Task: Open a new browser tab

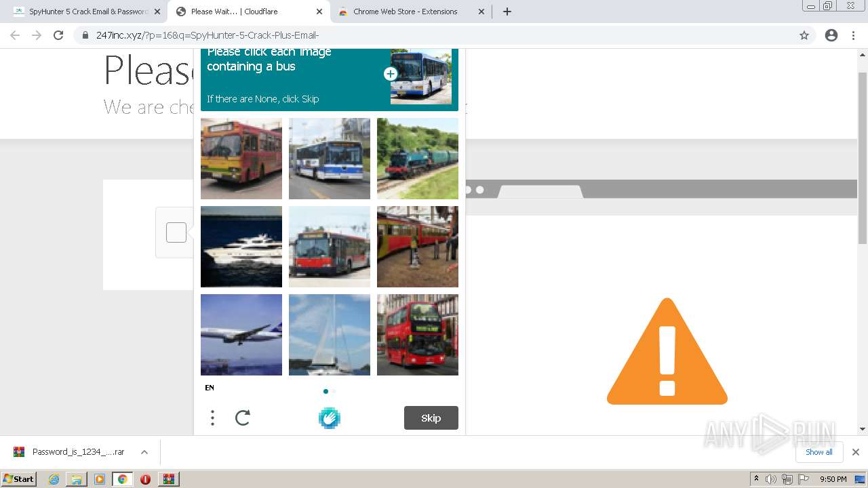Action: (507, 12)
